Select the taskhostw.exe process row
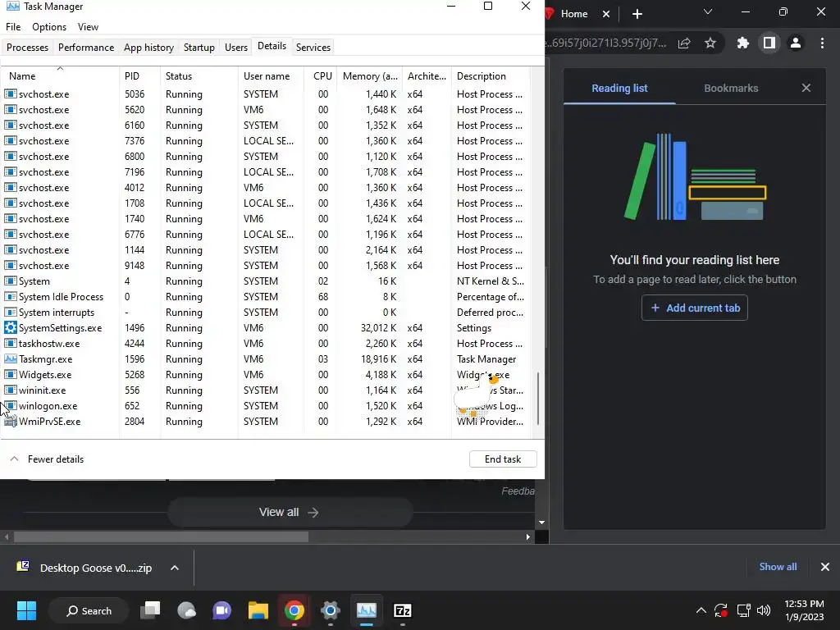Image resolution: width=840 pixels, height=630 pixels. 265,344
